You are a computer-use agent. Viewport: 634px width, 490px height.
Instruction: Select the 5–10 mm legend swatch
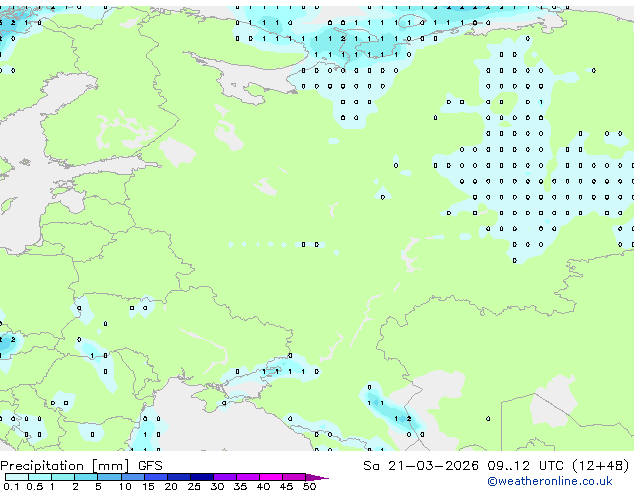click(110, 477)
